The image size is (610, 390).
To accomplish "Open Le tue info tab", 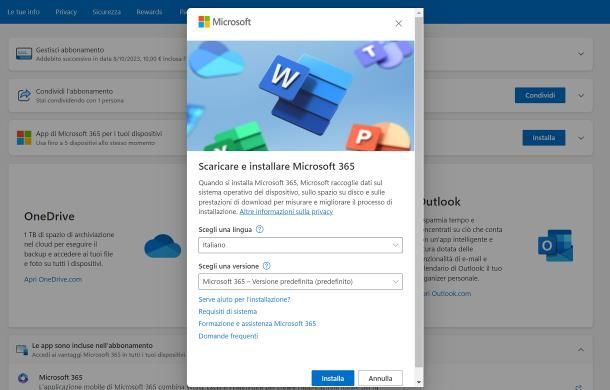I will [x=23, y=12].
